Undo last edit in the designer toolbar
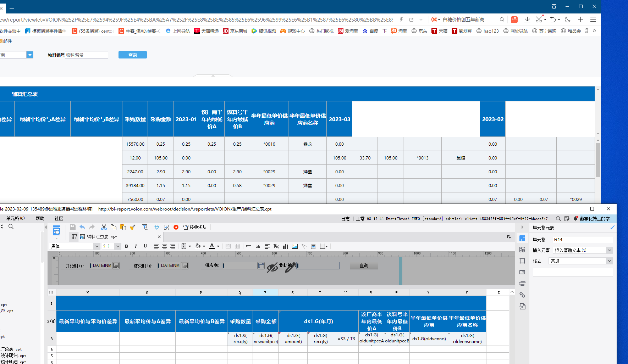Screen dimensions: 628x364 click(x=82, y=227)
